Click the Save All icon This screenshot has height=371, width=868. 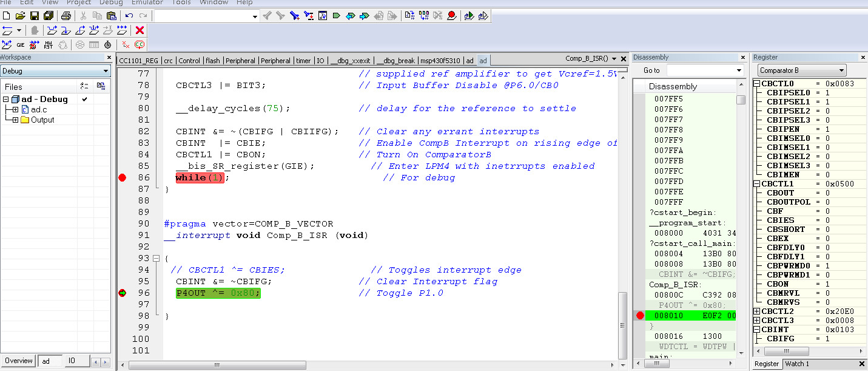coord(49,16)
